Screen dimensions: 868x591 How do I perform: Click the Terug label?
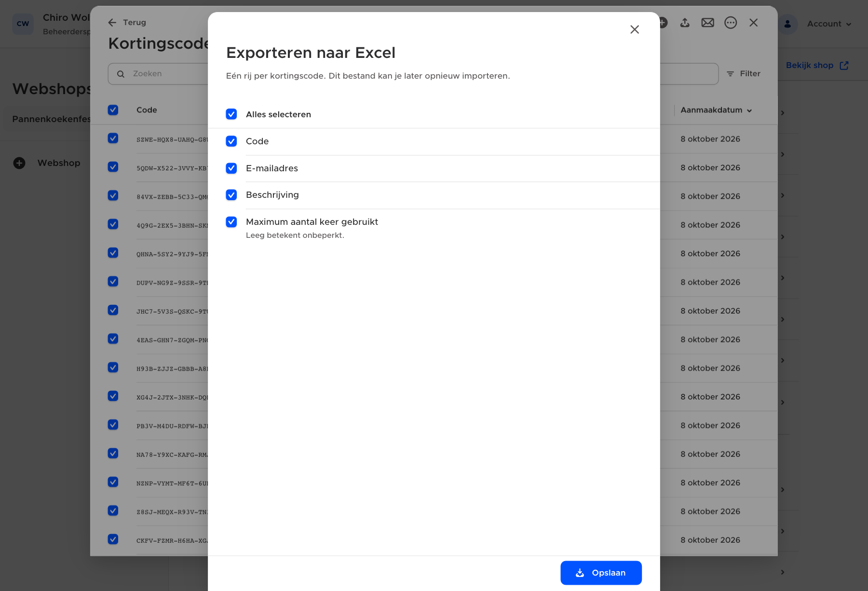(135, 23)
